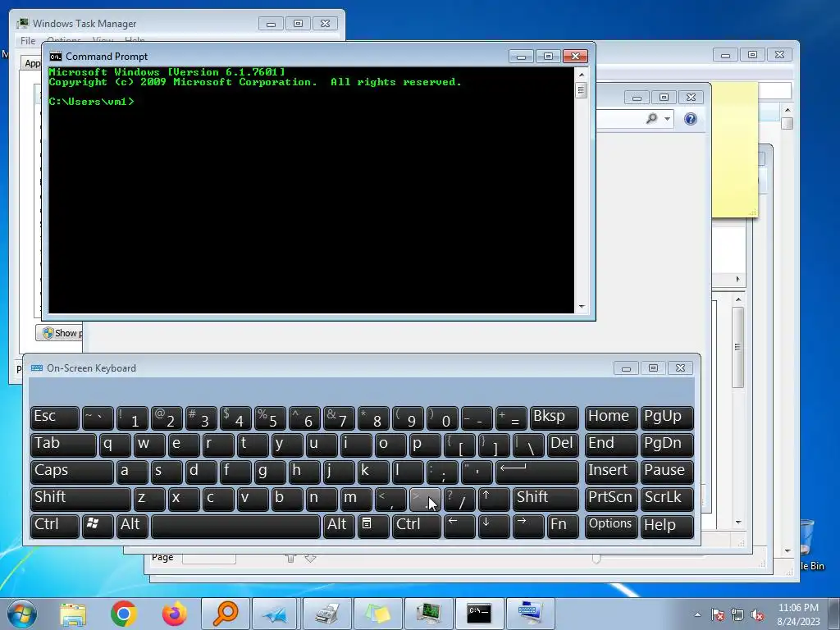Click the muted volume tray icon
The height and width of the screenshot is (630, 840).
(757, 614)
